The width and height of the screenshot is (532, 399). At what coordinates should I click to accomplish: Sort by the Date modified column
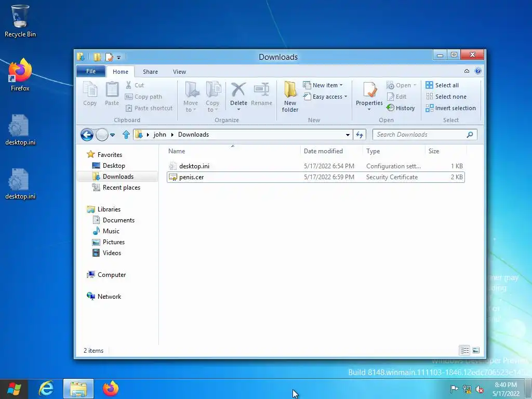332,151
